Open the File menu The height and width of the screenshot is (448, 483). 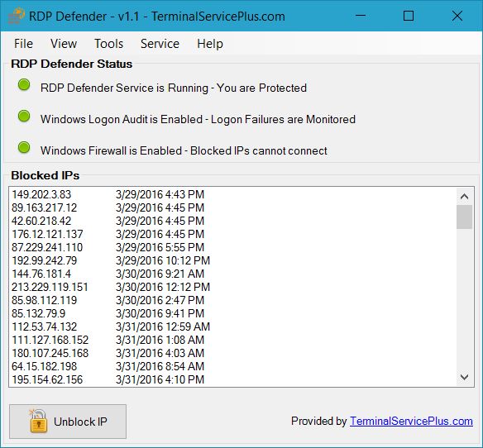[x=23, y=44]
